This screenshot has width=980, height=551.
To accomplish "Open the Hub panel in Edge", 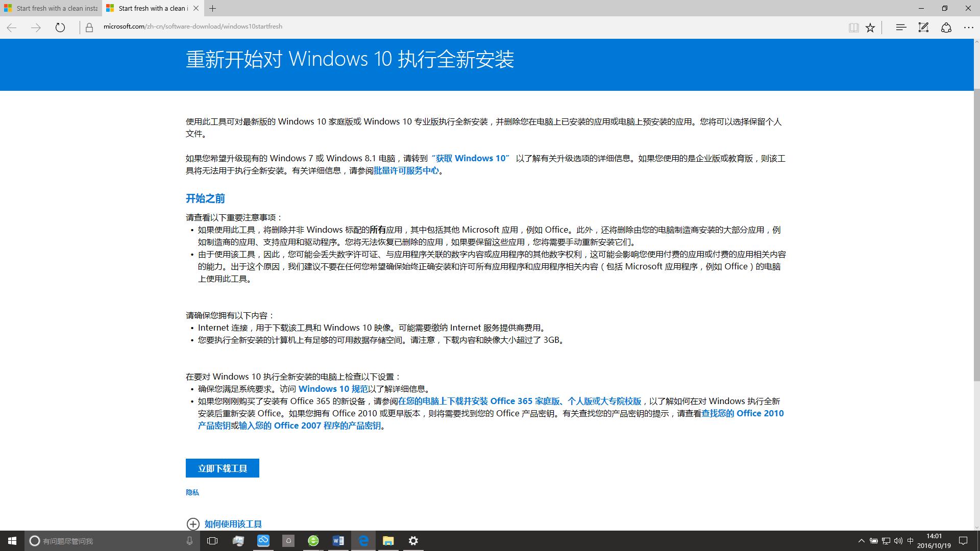I will pos(900,27).
